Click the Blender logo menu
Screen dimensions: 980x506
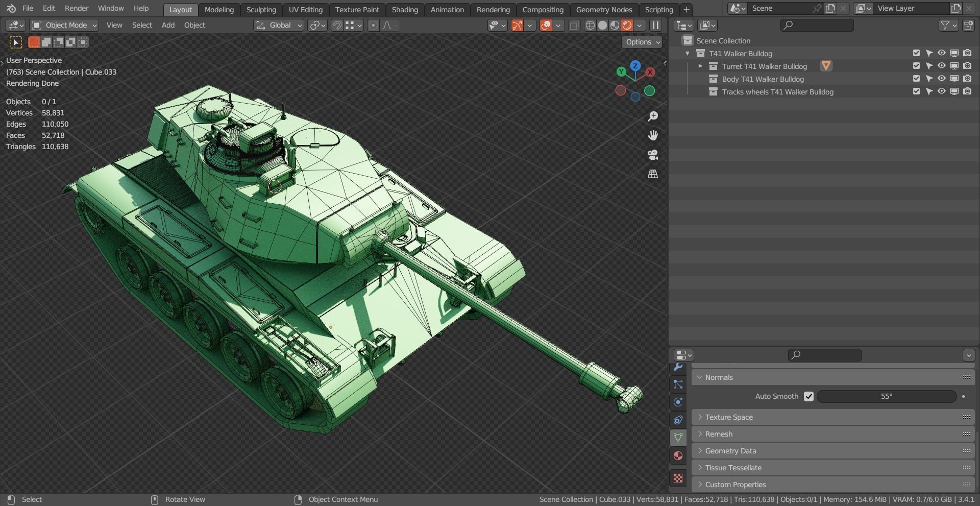click(x=11, y=9)
